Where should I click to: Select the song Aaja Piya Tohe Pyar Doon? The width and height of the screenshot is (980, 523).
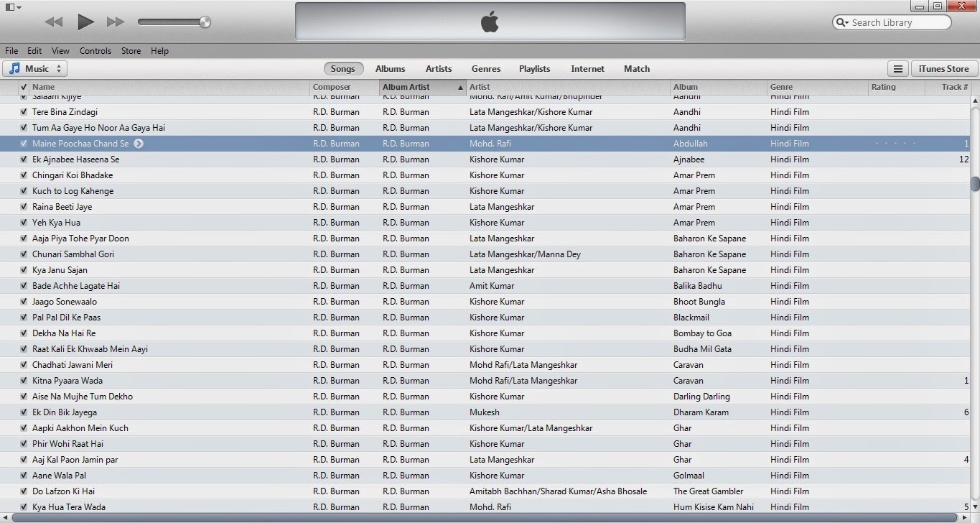[80, 239]
